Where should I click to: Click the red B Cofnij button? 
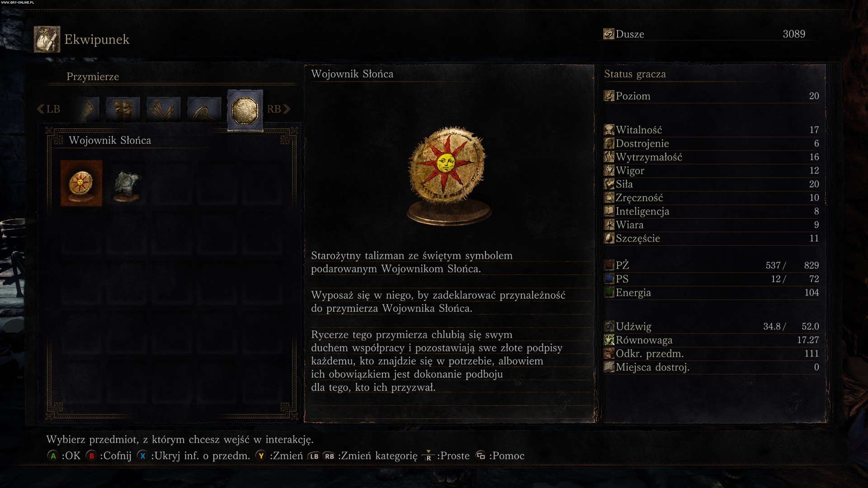(92, 456)
